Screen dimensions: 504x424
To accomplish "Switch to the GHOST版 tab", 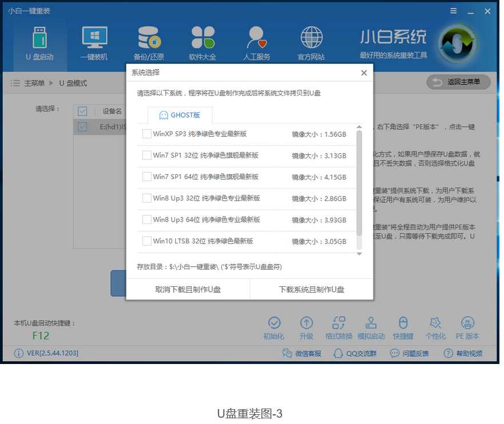I will tap(180, 115).
